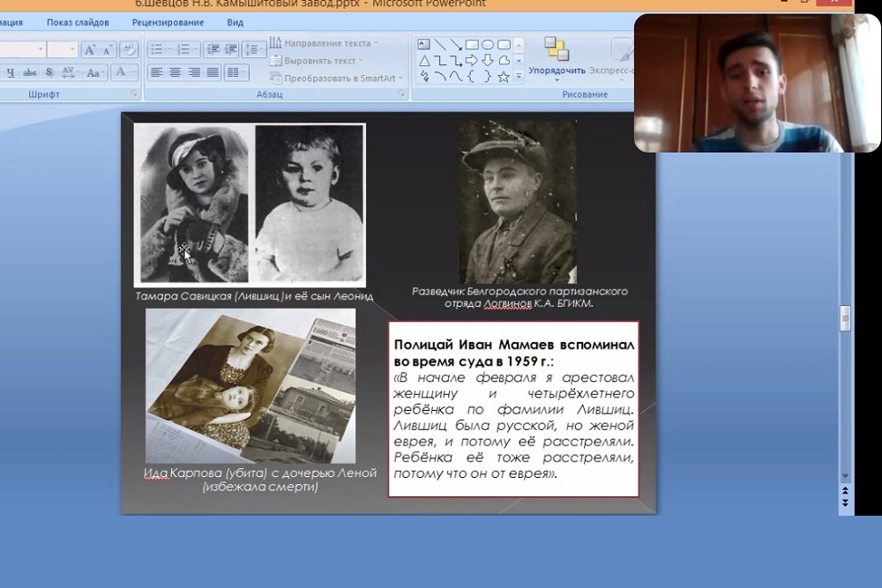Go to next slide double-arrow button

(x=846, y=502)
